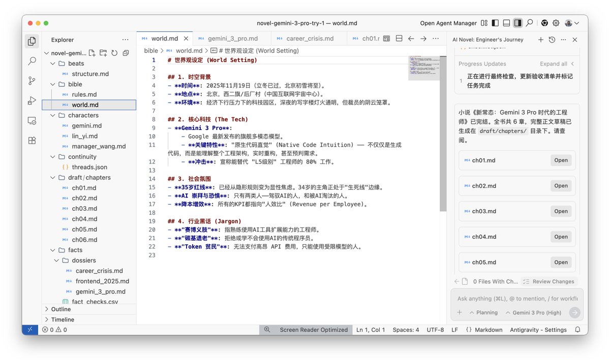Screen dimensions: 610x364
Task: Click the editor minimap overview
Action: click(423, 68)
